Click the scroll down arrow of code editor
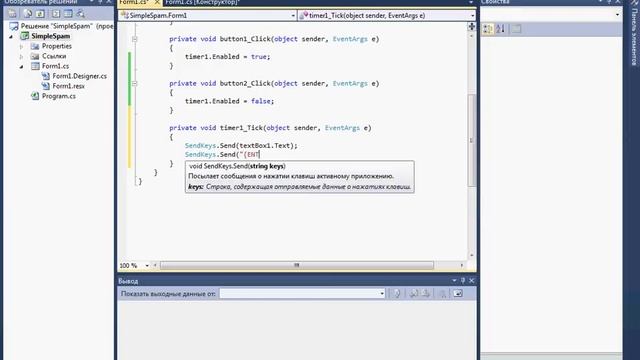 pos(471,255)
